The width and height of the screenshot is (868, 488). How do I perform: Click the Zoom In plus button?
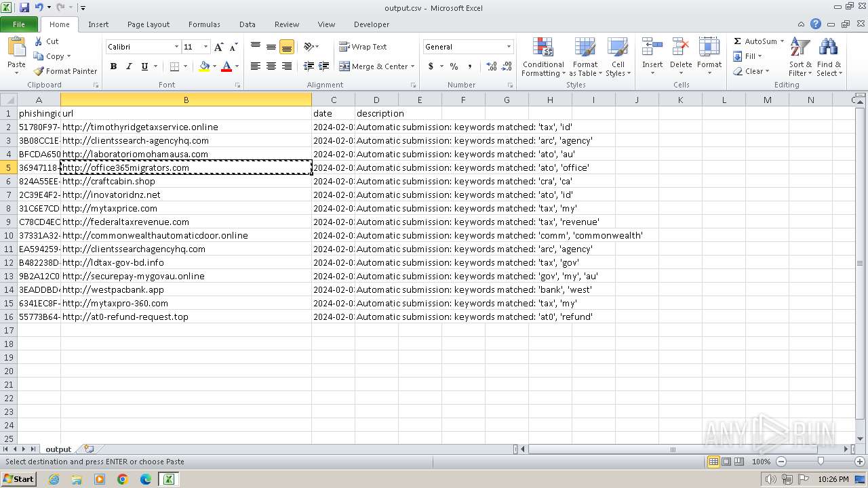(x=859, y=462)
